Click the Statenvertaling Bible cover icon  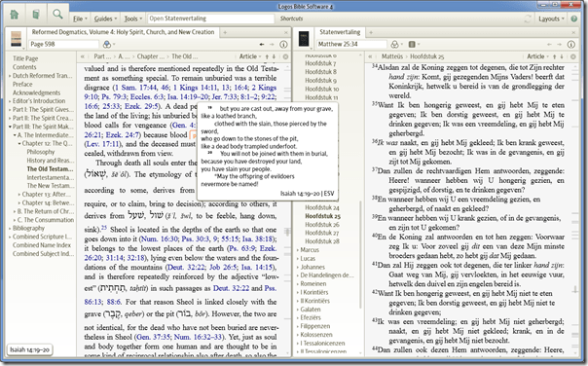pos(304,39)
